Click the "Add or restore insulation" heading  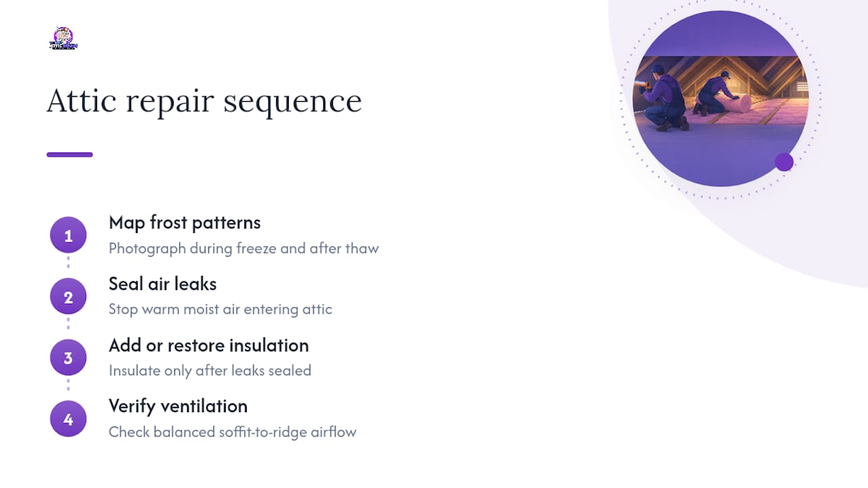click(209, 345)
